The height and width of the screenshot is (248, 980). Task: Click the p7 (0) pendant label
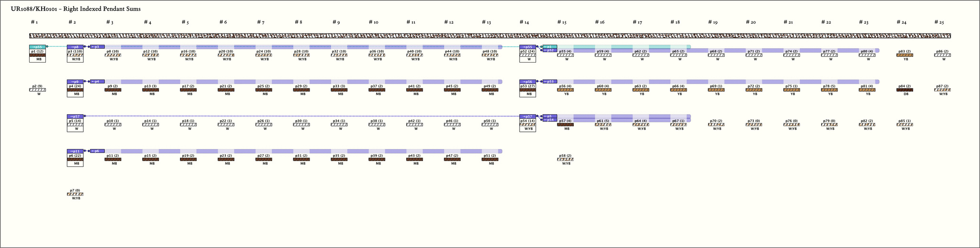pos(75,191)
